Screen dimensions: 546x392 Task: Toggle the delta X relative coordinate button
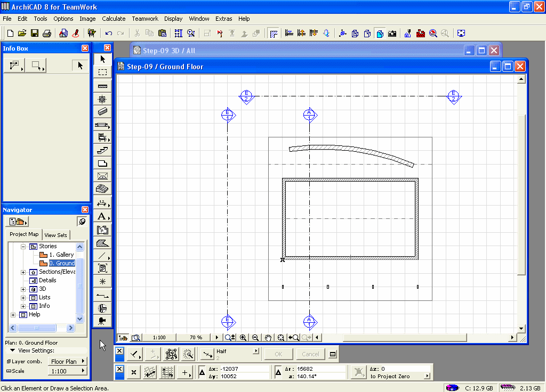tap(202, 373)
